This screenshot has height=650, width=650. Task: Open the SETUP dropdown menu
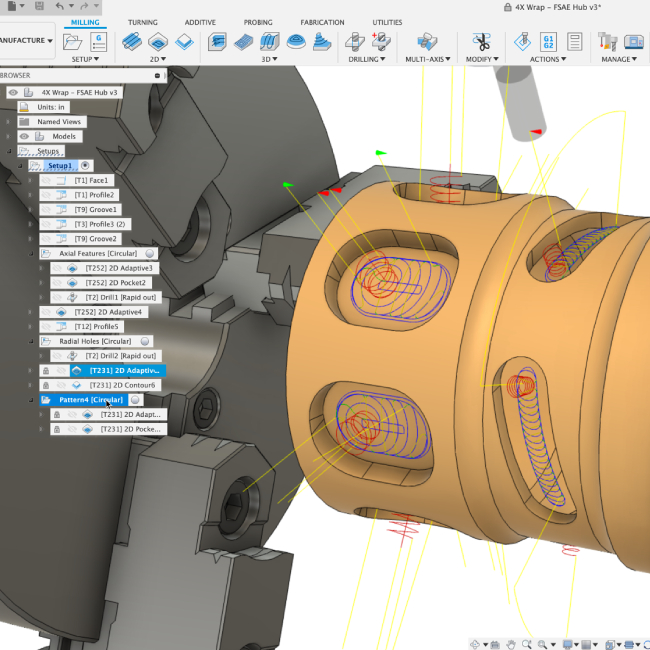coord(85,59)
